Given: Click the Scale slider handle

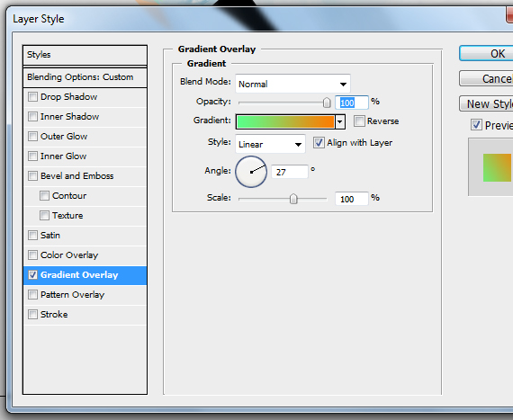Looking at the screenshot, I should point(293,199).
